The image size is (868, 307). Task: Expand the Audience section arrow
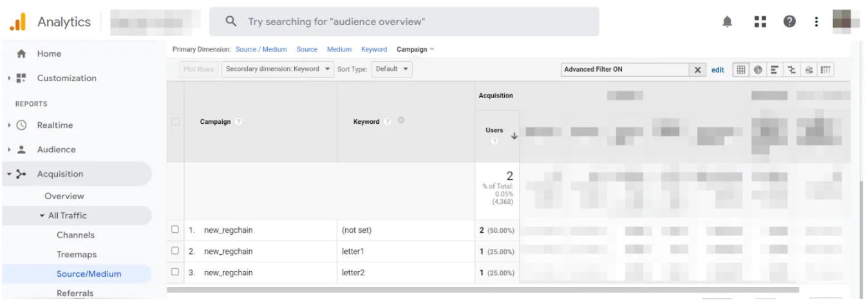coord(9,150)
